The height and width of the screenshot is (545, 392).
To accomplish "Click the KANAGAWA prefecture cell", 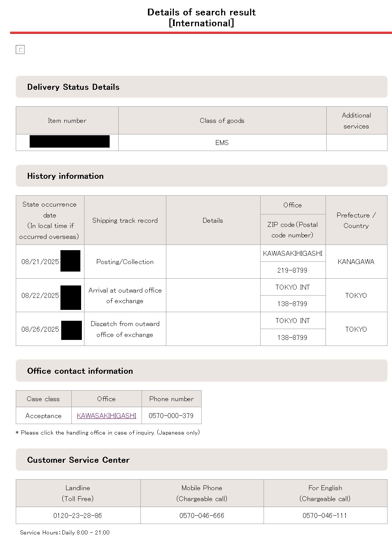I will pos(356,262).
